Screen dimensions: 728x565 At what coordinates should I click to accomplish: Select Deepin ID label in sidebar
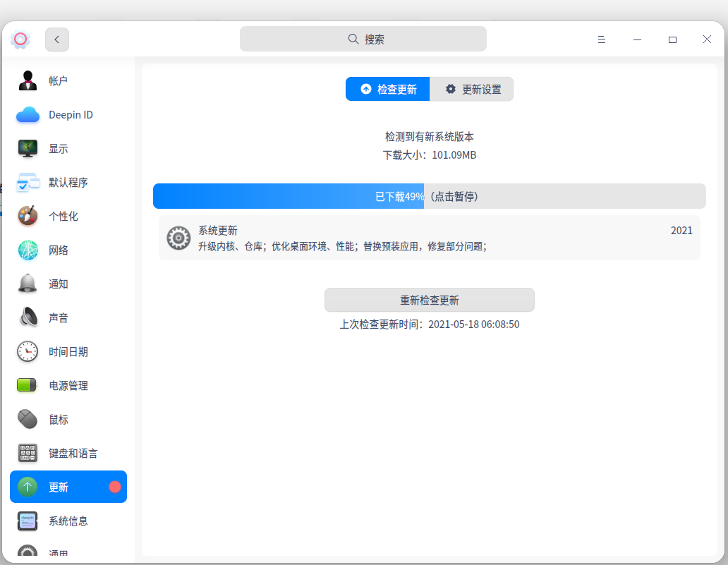pyautogui.click(x=71, y=115)
